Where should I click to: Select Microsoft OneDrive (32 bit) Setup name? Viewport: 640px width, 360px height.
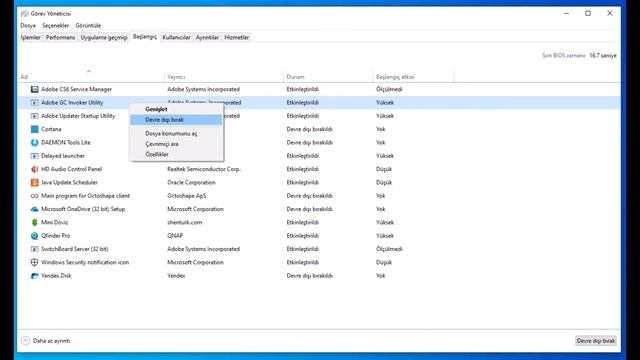point(83,209)
